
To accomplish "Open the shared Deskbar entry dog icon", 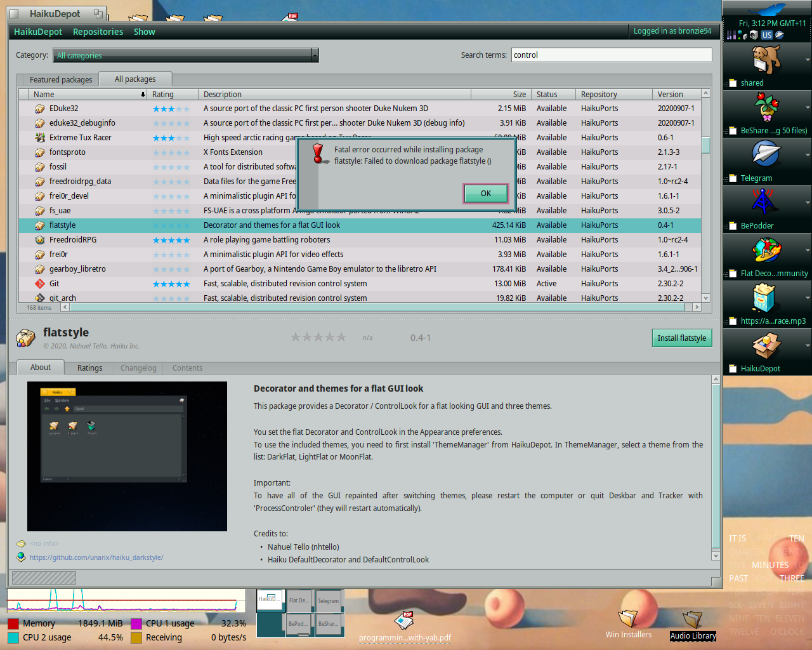I will click(766, 60).
